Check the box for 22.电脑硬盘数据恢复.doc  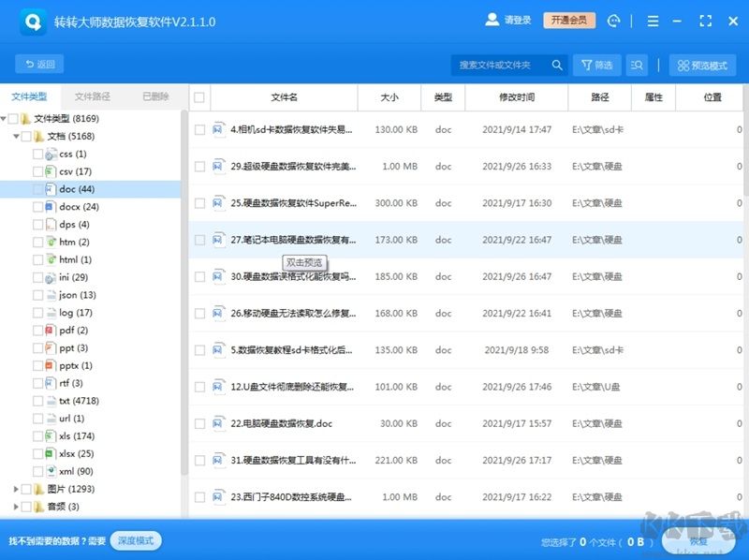[x=199, y=423]
